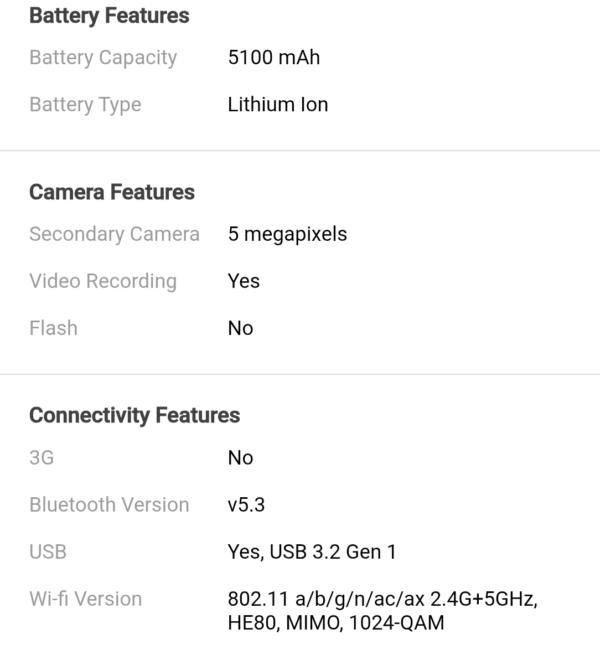
Task: Click the USB 3.2 Gen 1 value
Action: click(312, 552)
